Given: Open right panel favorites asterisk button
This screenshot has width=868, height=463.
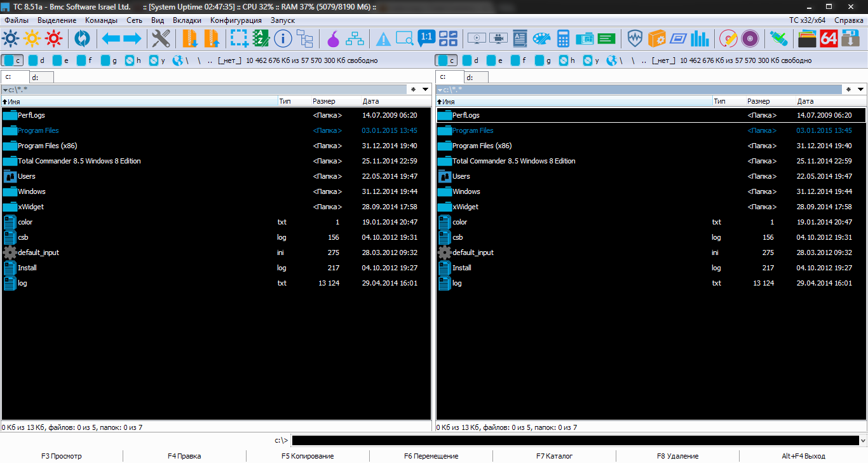Looking at the screenshot, I should pyautogui.click(x=848, y=90).
